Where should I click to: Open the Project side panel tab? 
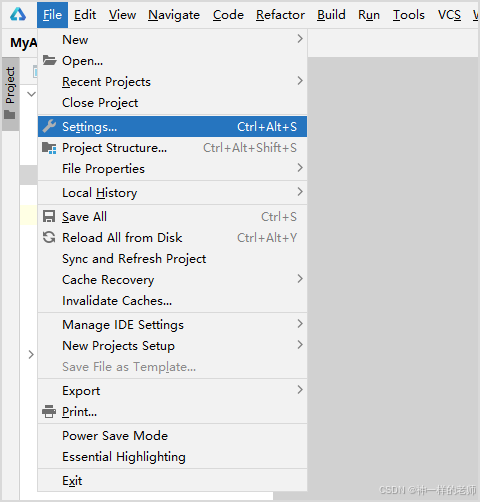click(x=11, y=94)
